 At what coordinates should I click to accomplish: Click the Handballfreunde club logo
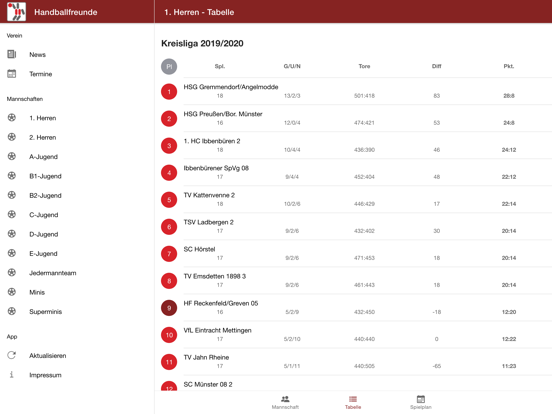pyautogui.click(x=16, y=12)
